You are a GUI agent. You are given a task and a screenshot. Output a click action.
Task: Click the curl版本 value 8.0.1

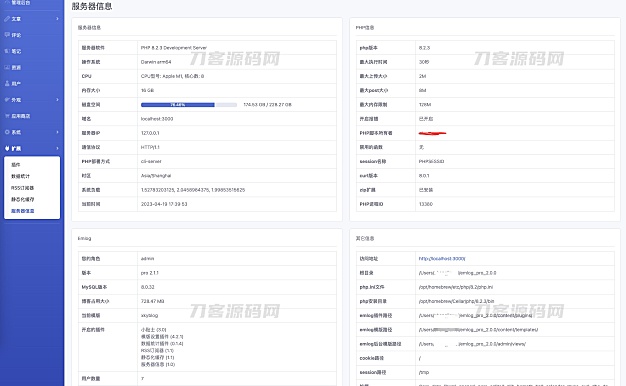pos(424,176)
